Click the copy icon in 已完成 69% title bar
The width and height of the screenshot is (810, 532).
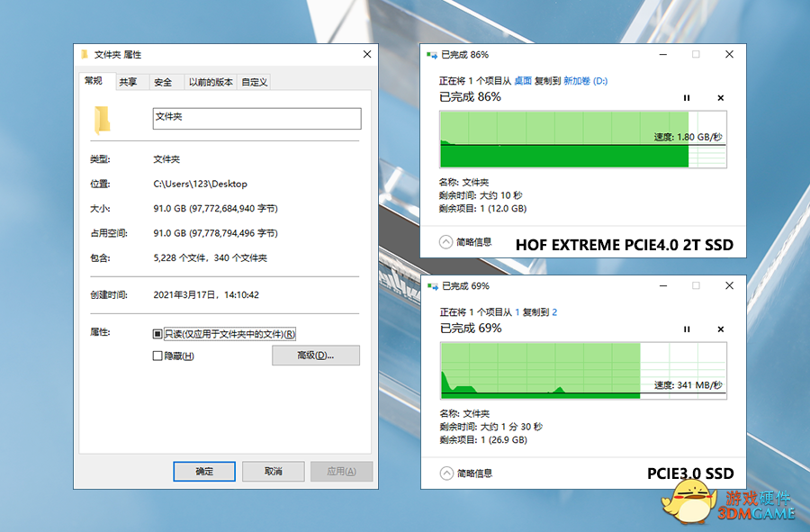point(433,286)
